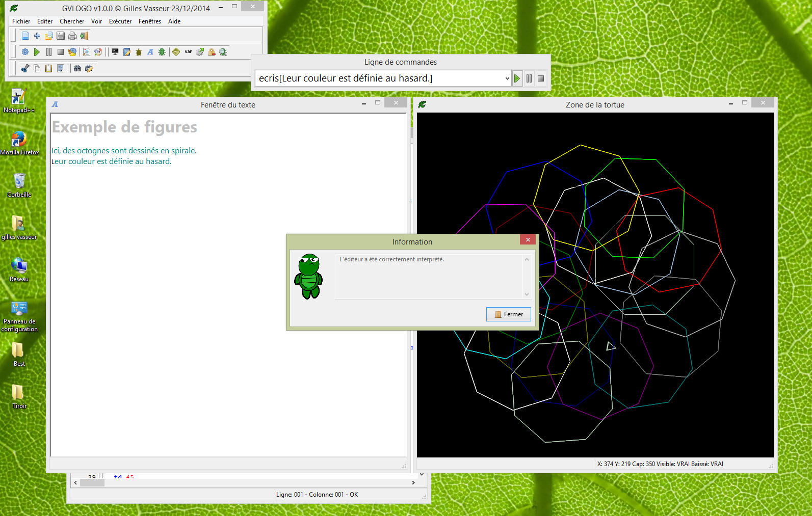The width and height of the screenshot is (812, 516).
Task: Expand the command line history dropdown
Action: click(507, 78)
